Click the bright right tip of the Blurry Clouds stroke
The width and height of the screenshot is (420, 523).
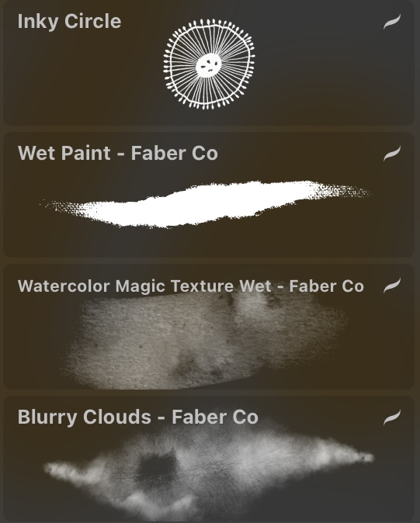pyautogui.click(x=362, y=457)
